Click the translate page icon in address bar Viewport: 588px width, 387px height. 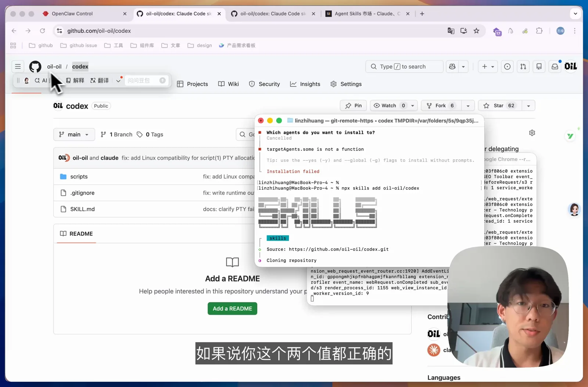coord(451,31)
